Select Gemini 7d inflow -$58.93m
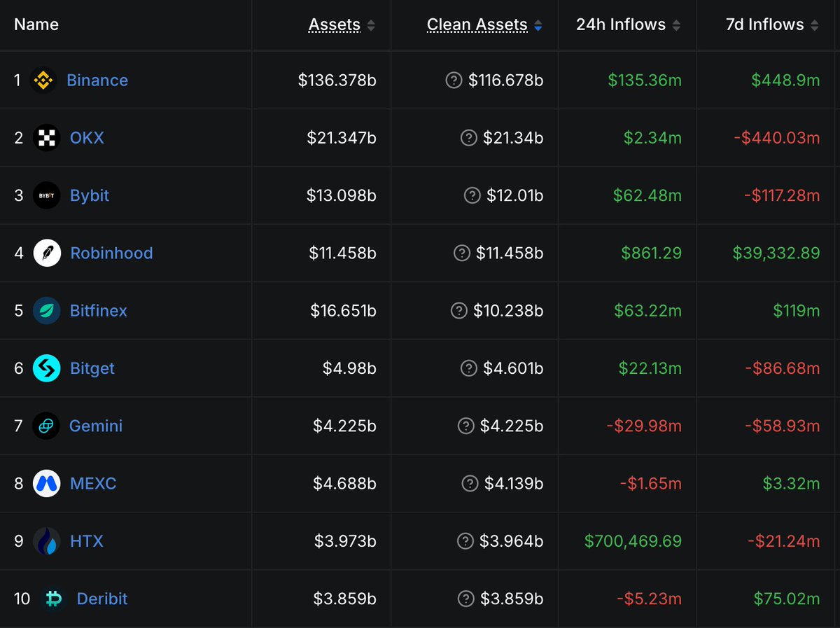Screen dimensions: 840x628 tap(781, 426)
